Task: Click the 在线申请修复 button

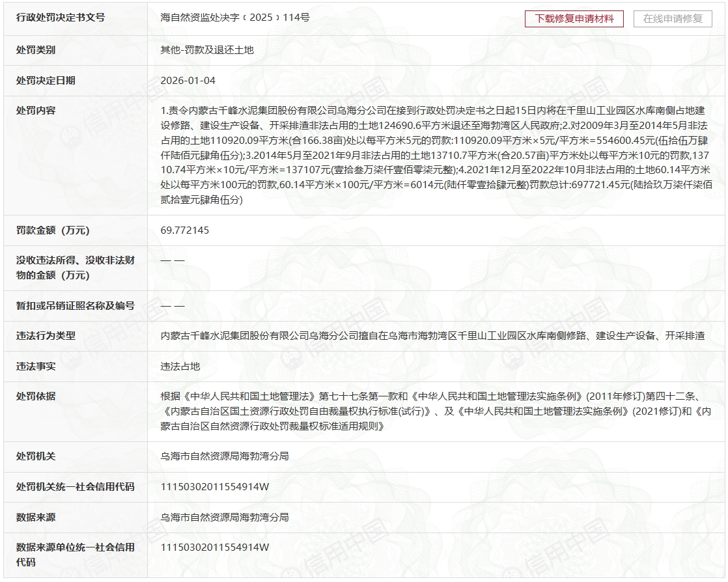Action: coord(673,19)
